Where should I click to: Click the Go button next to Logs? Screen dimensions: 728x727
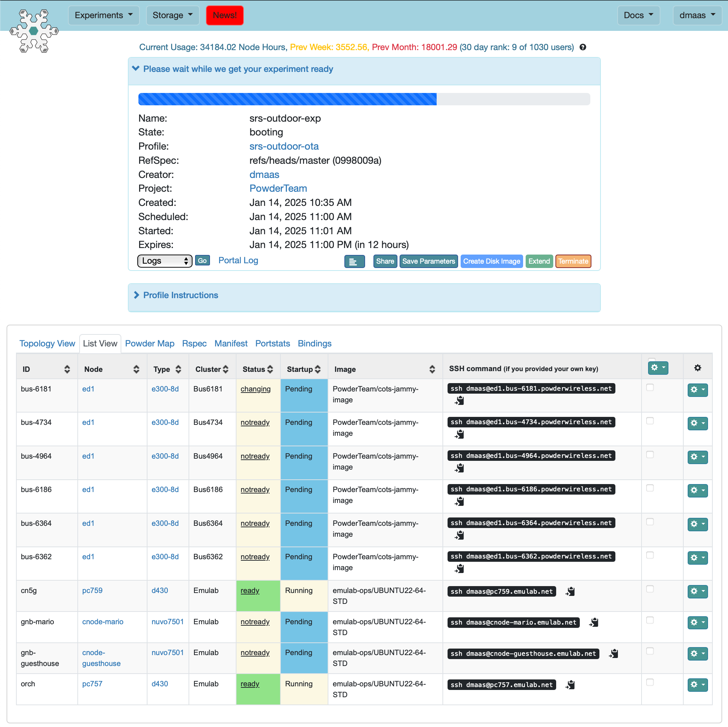point(202,261)
